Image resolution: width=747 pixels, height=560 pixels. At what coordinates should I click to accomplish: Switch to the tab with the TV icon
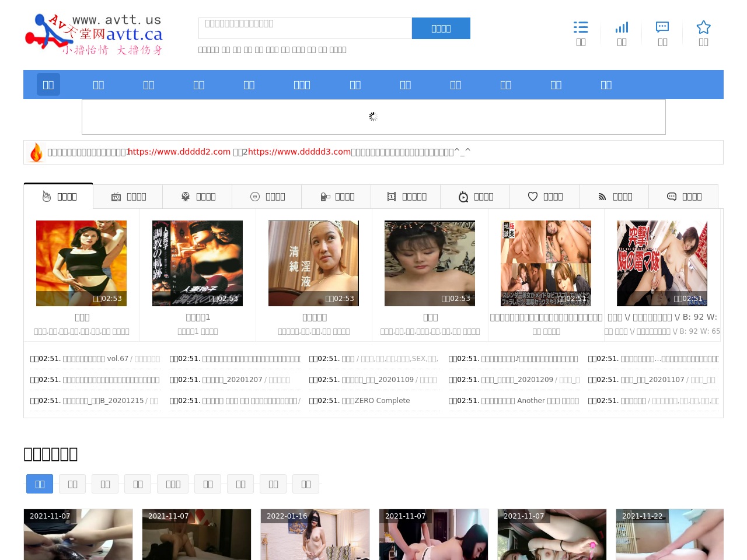128,197
